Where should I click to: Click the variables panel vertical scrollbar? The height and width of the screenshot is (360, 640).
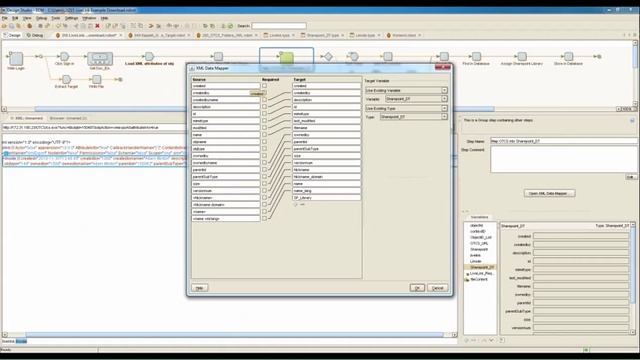(x=633, y=265)
